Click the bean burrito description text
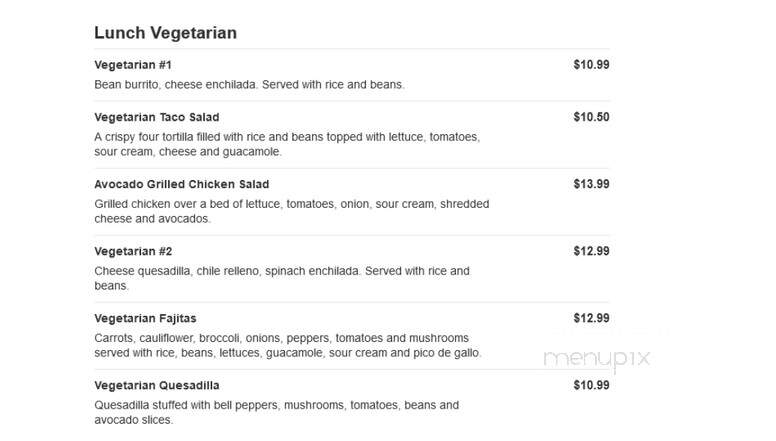The image size is (776, 441). tap(249, 85)
